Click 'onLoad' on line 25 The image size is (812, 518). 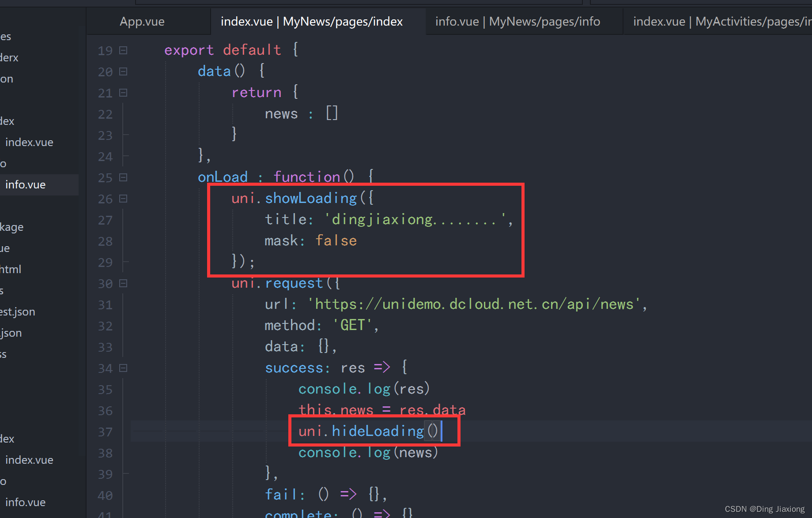point(223,177)
